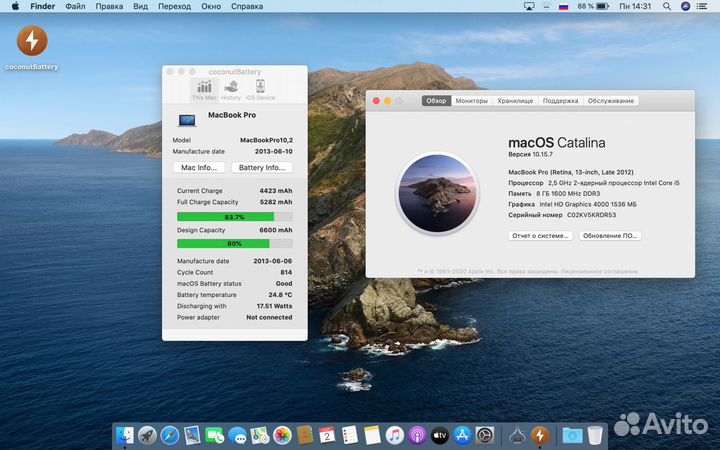The height and width of the screenshot is (450, 720).
Task: Open the Apple menu
Action: (x=15, y=6)
